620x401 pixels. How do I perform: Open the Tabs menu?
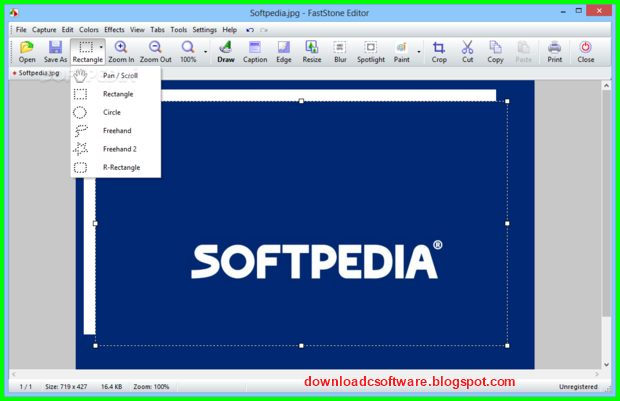click(x=157, y=30)
